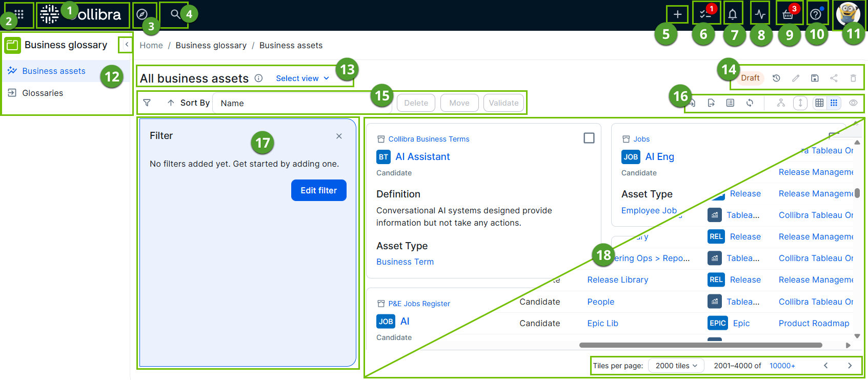This screenshot has height=380, width=868.
Task: Open the apps grid menu
Action: tap(19, 14)
